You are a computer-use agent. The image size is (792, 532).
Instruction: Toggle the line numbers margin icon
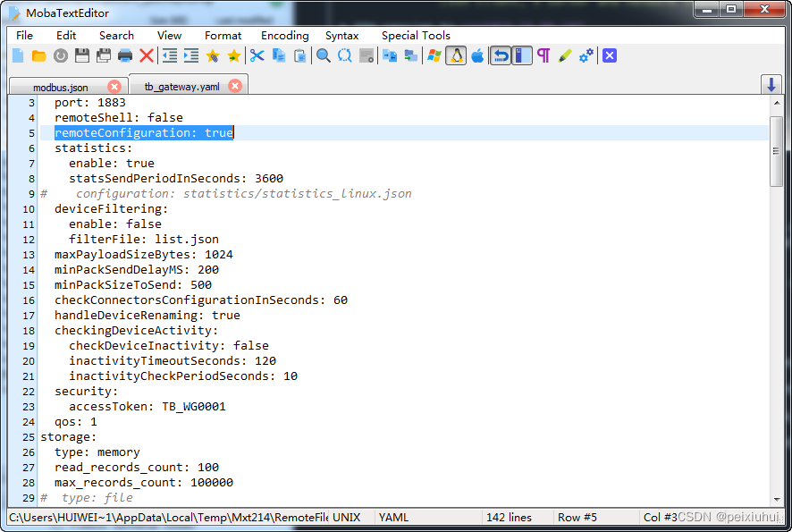click(522, 55)
